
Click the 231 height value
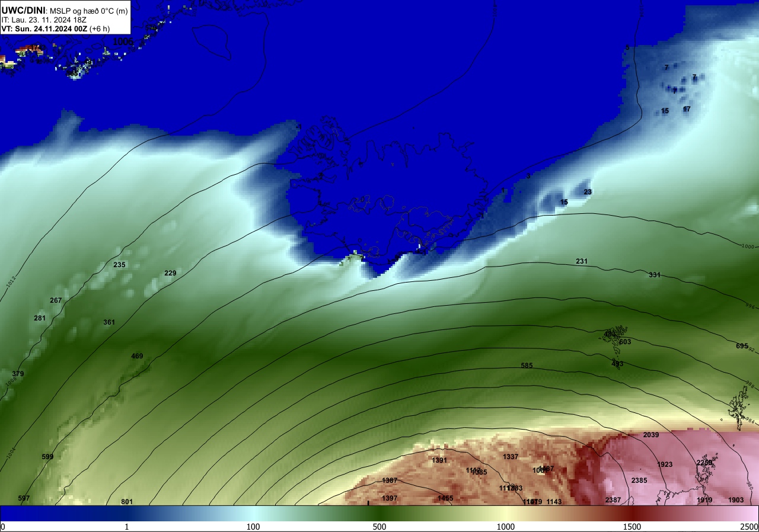[582, 261]
